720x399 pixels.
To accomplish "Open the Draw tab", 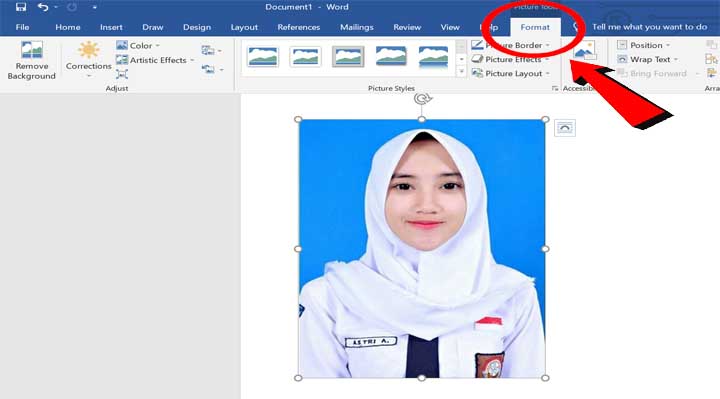I will click(x=152, y=27).
